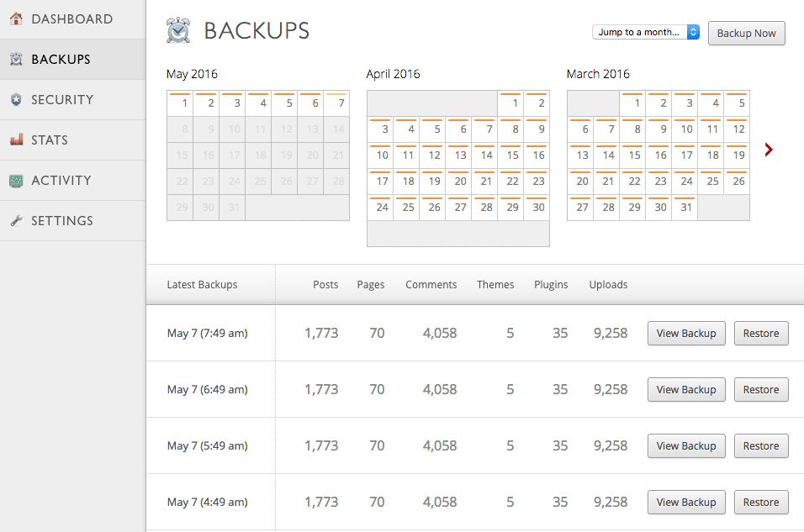View Backup for May 7 (6:49 am)
Image resolution: width=804 pixels, height=532 pixels.
[686, 389]
